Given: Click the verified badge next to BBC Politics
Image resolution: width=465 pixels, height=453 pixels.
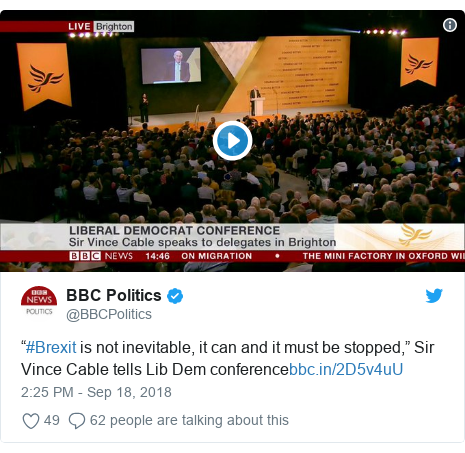Looking at the screenshot, I should [175, 296].
